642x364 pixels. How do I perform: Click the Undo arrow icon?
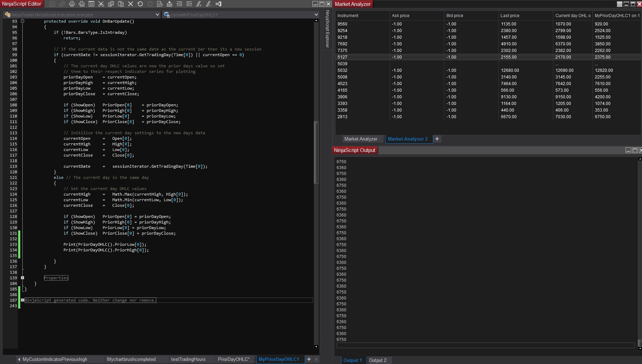point(140,4)
